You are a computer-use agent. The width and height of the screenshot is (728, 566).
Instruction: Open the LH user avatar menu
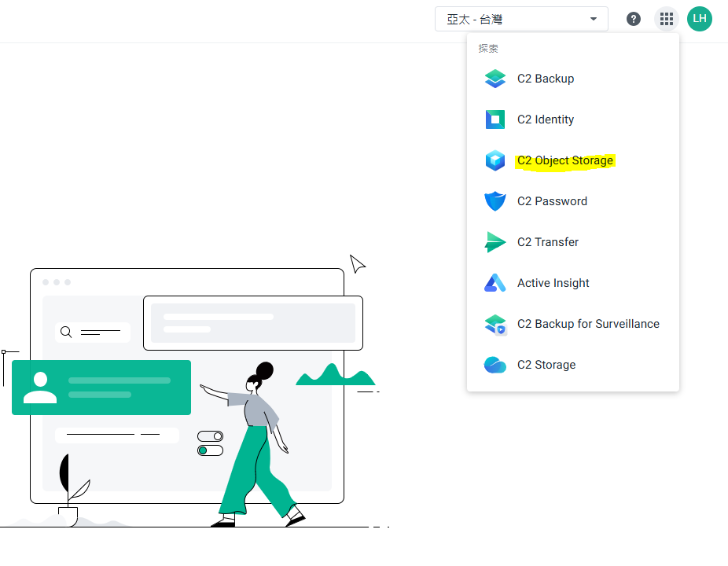point(699,19)
